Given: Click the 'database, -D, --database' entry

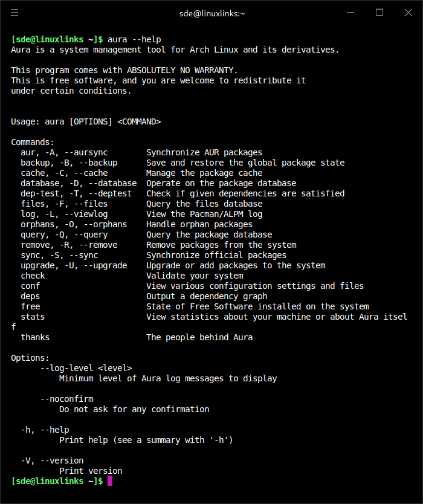Looking at the screenshot, I should click(x=79, y=183).
